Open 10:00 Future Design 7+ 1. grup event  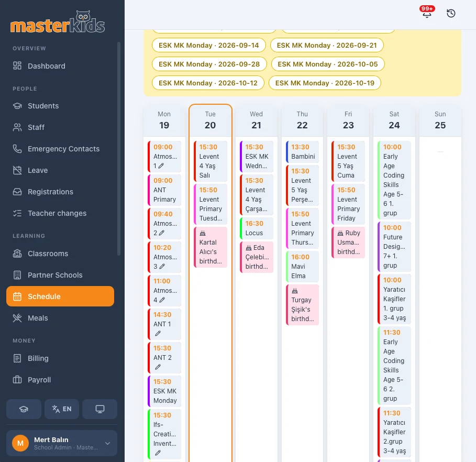click(x=394, y=247)
